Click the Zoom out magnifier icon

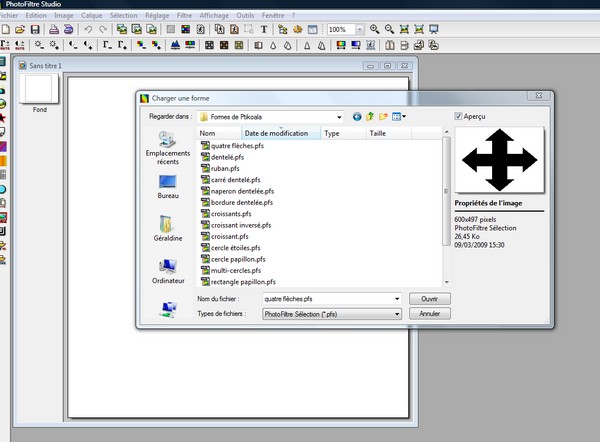[389, 29]
